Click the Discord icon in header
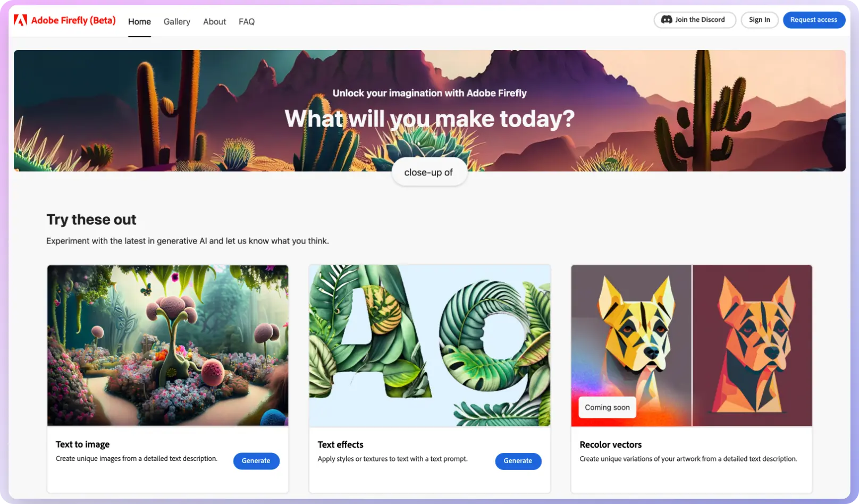 (666, 20)
